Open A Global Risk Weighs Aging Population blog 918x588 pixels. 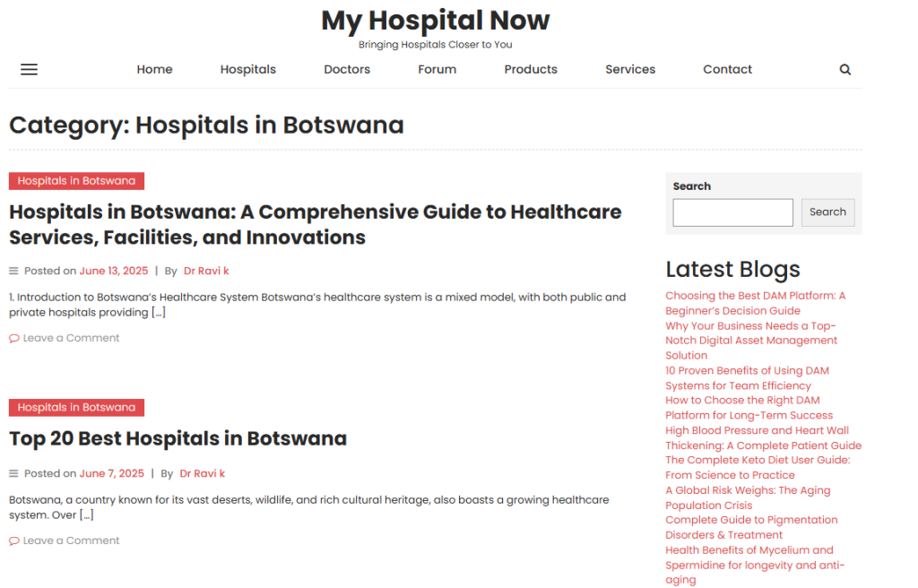[748, 497]
